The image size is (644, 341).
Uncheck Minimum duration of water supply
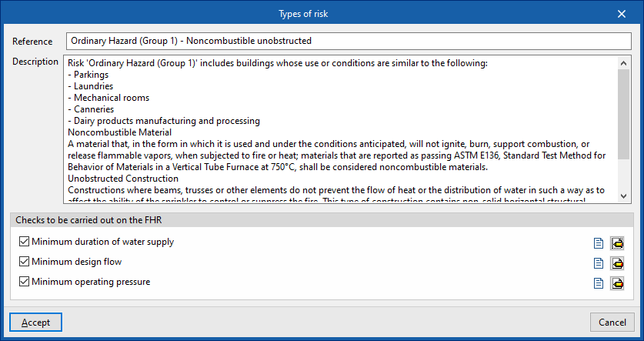click(x=25, y=242)
